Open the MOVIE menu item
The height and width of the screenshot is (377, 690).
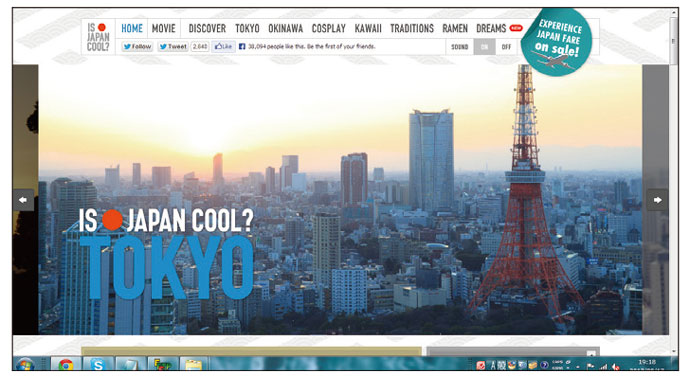pos(164,29)
